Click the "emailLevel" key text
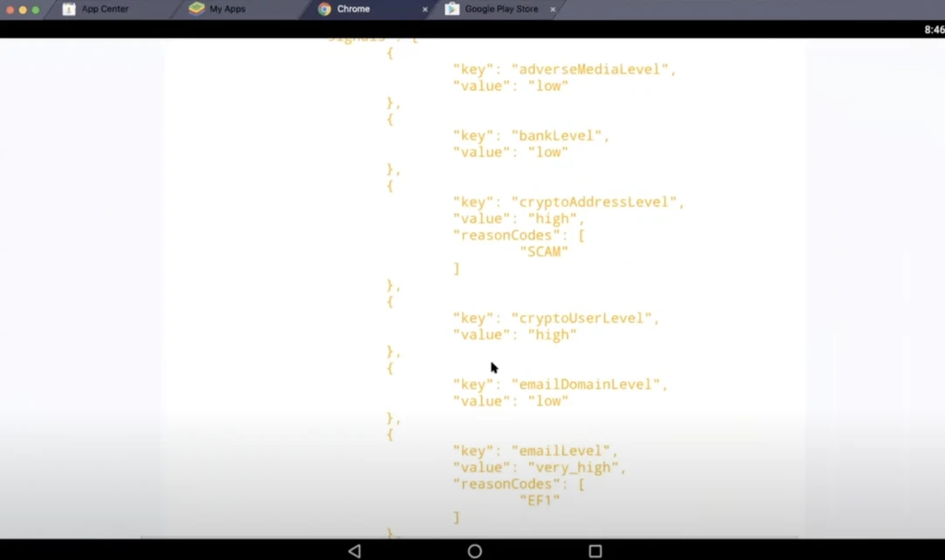The image size is (945, 560). coord(561,451)
